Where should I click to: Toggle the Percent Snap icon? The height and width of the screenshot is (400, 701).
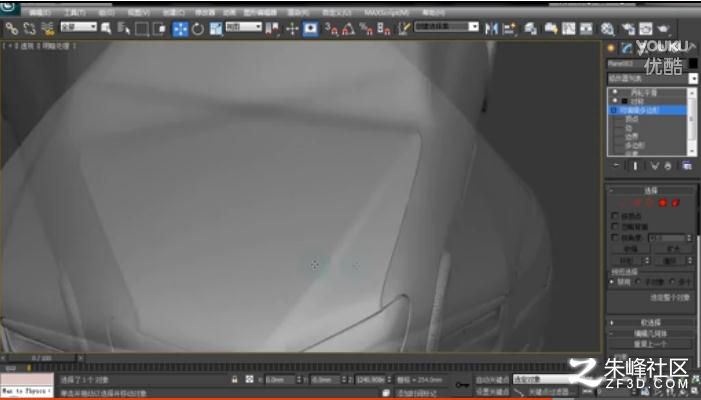point(366,29)
